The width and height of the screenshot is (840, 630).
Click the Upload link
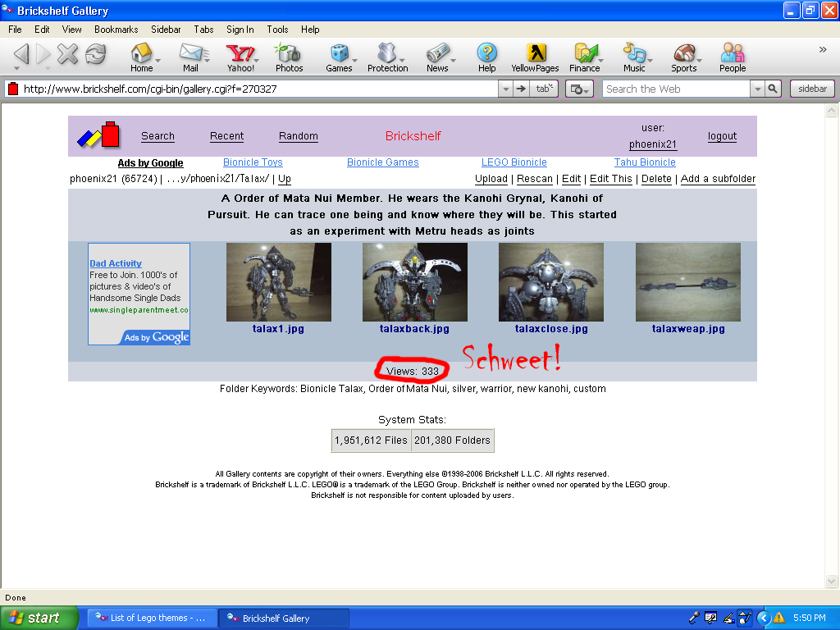[491, 179]
